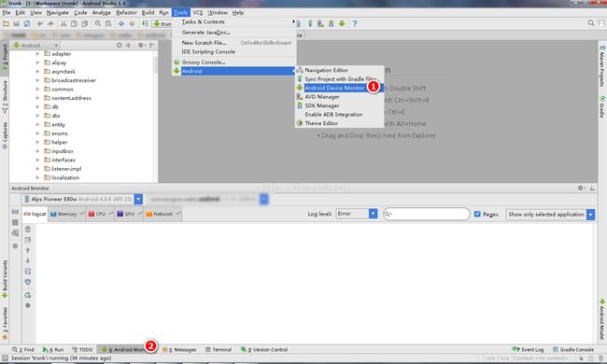Image resolution: width=607 pixels, height=364 pixels.
Task: Click the clear logcat trash icon
Action: coord(28,230)
